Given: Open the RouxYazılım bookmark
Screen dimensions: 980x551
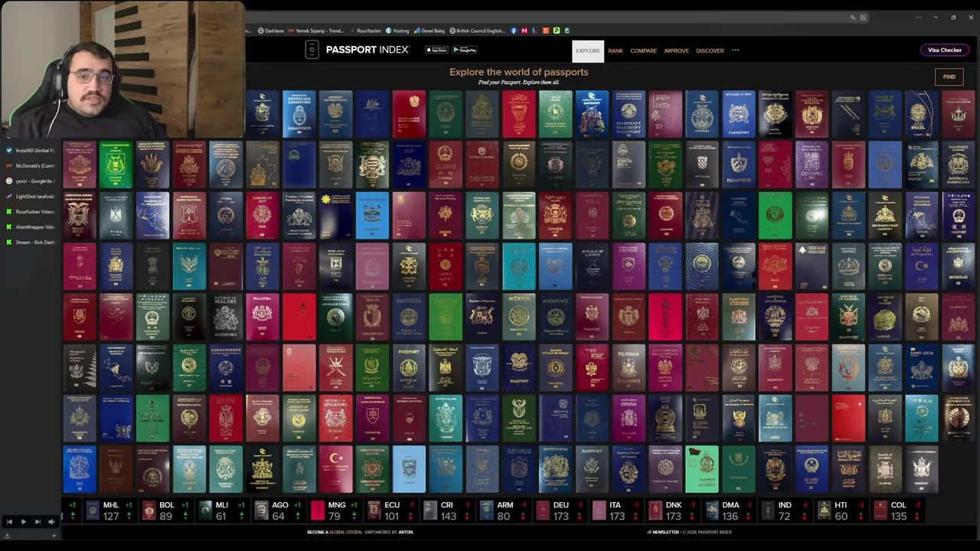Looking at the screenshot, I should [365, 31].
